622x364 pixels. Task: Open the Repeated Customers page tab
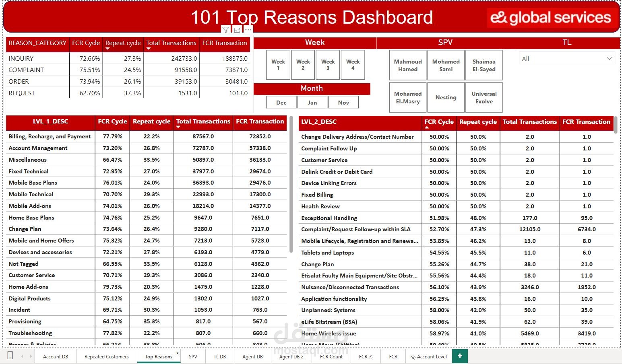tap(107, 357)
